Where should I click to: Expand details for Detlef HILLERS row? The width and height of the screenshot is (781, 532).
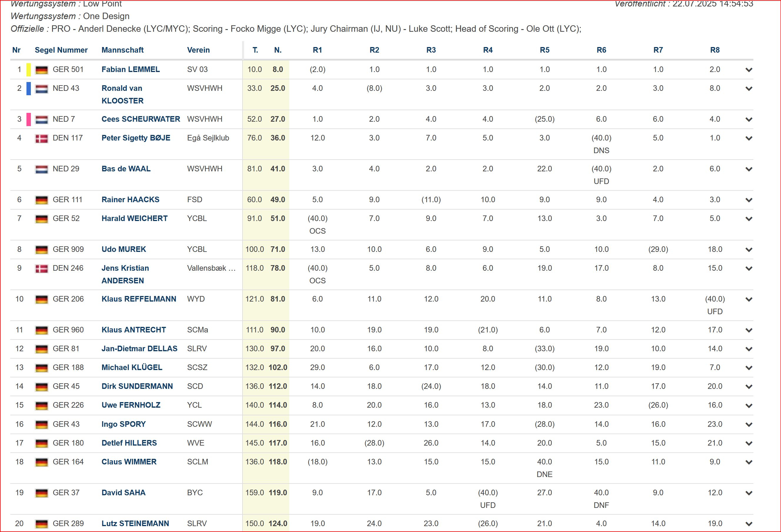[748, 444]
